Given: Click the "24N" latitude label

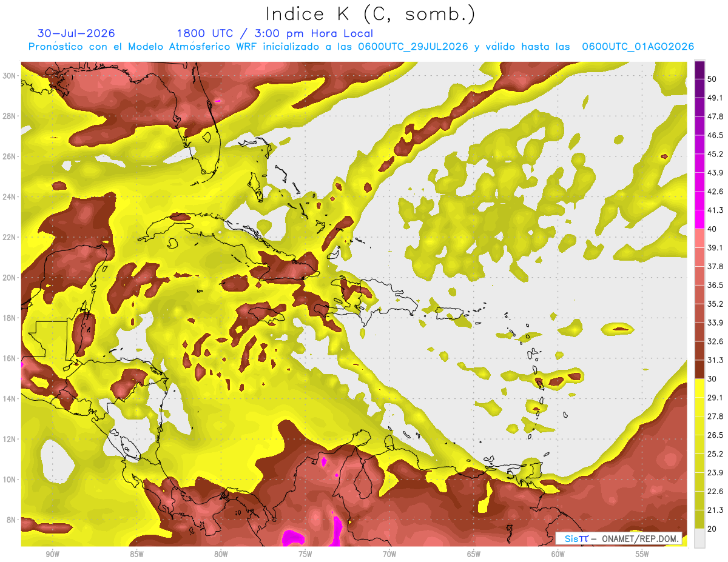Looking at the screenshot, I should [10, 197].
